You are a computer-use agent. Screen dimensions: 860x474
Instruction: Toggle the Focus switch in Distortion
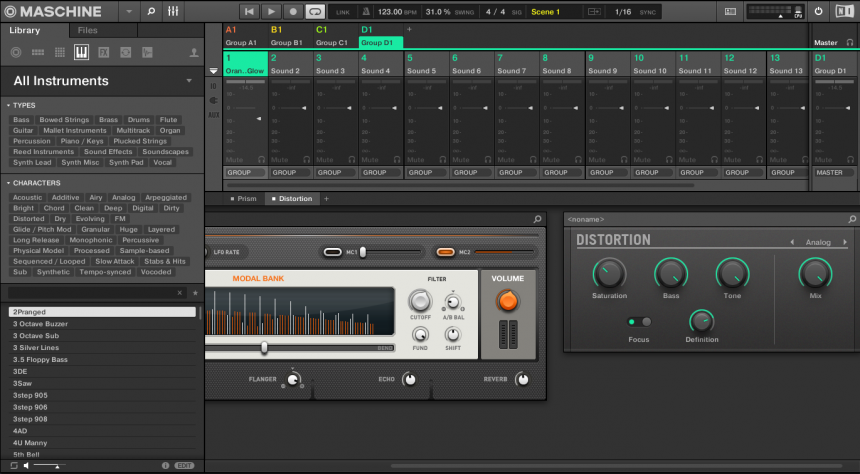pos(639,321)
